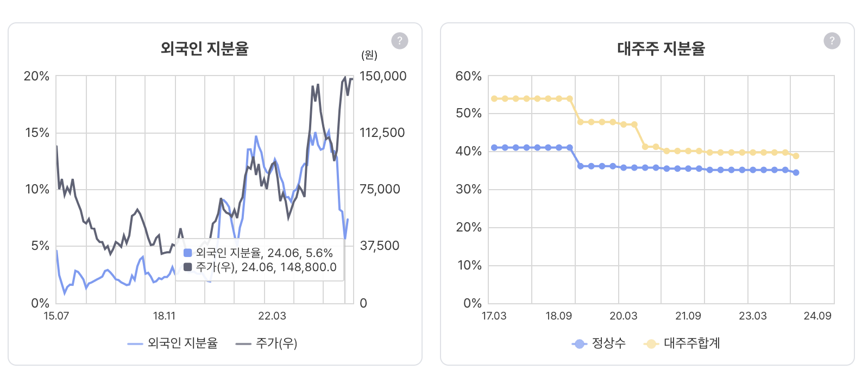The width and height of the screenshot is (868, 388).
Task: Hide the 대주주합계 series via legend
Action: click(682, 343)
